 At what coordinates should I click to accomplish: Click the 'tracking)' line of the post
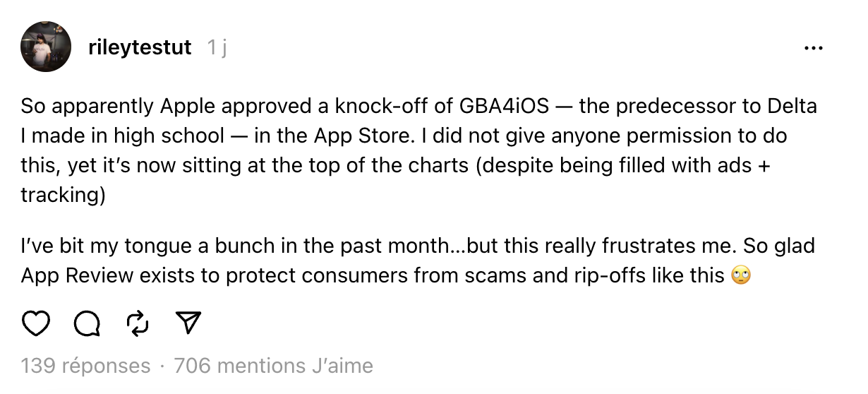click(x=63, y=194)
